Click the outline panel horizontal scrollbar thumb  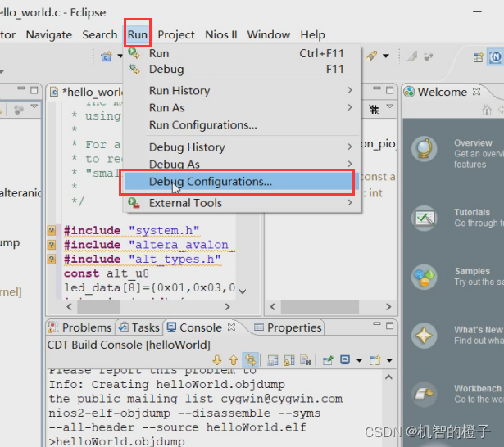point(320,307)
